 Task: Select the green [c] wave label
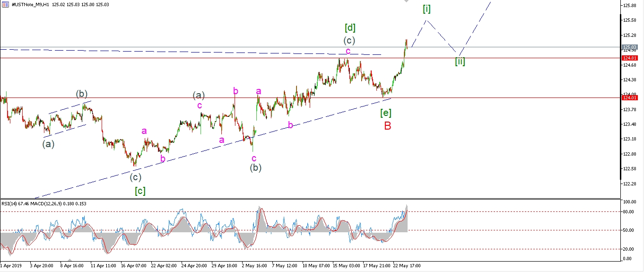tap(140, 191)
